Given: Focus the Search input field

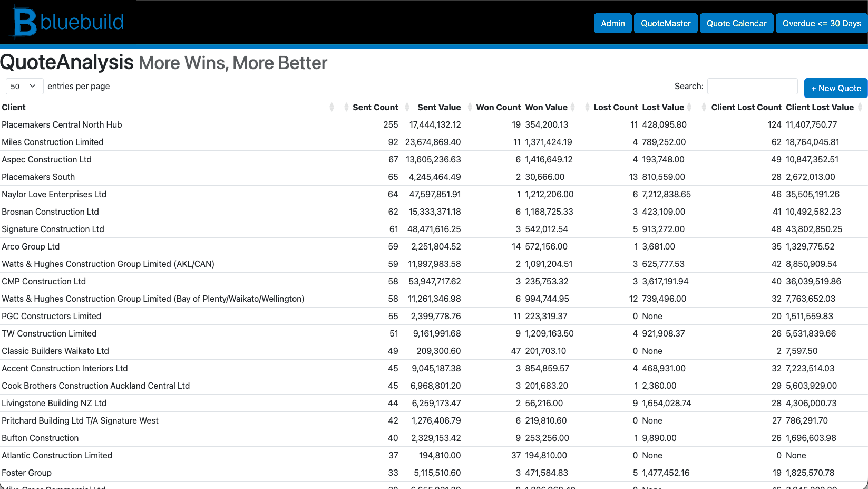Looking at the screenshot, I should pyautogui.click(x=752, y=86).
